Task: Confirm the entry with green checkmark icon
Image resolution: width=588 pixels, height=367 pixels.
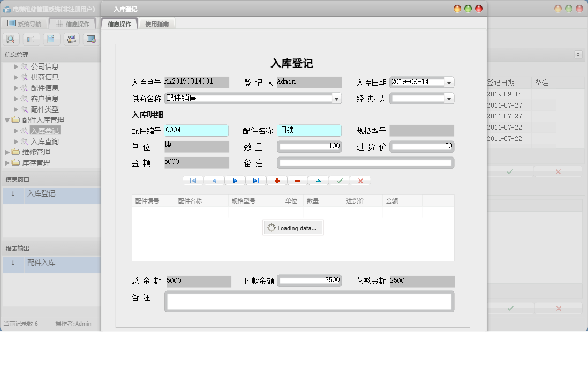Action: pos(339,181)
